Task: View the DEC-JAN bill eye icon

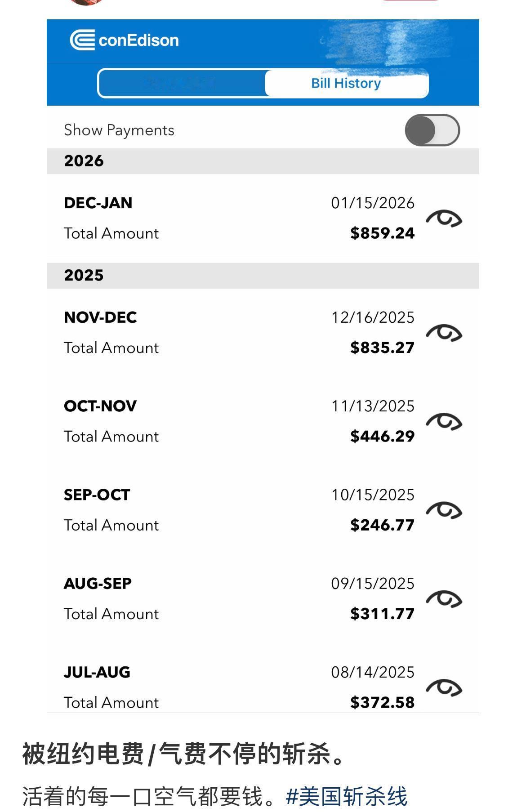Action: tap(444, 219)
